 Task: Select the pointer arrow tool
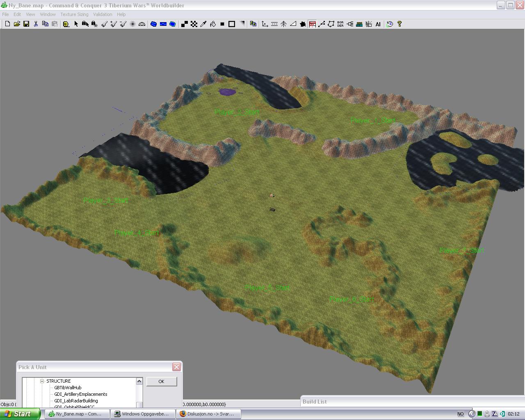coord(76,24)
